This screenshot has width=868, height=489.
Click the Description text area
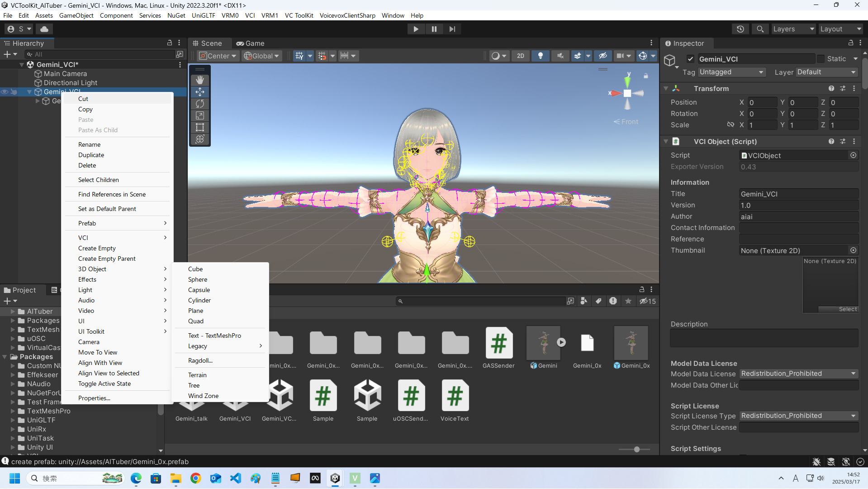coord(764,338)
